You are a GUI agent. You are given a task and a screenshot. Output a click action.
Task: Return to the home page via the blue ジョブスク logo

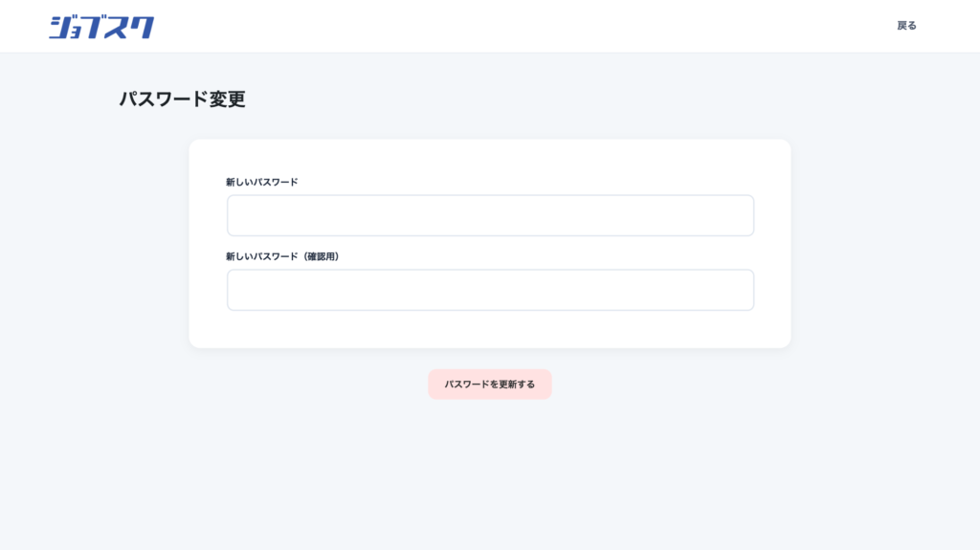click(x=101, y=27)
